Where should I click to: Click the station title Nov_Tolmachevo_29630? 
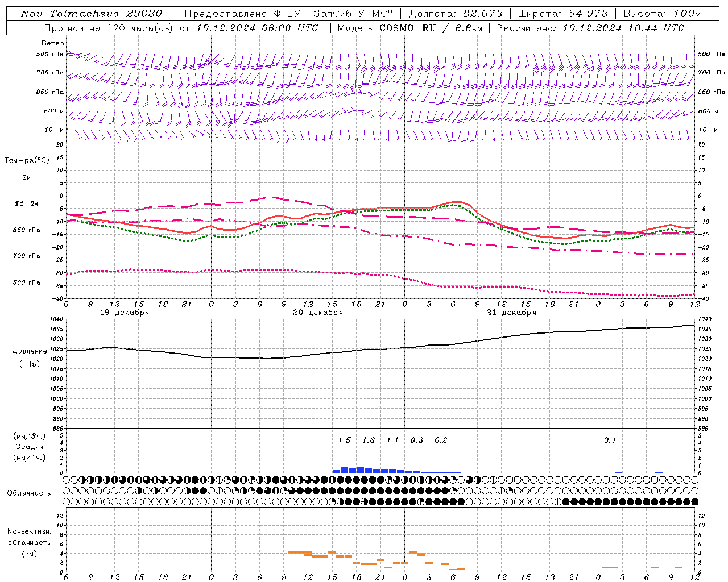tap(92, 14)
